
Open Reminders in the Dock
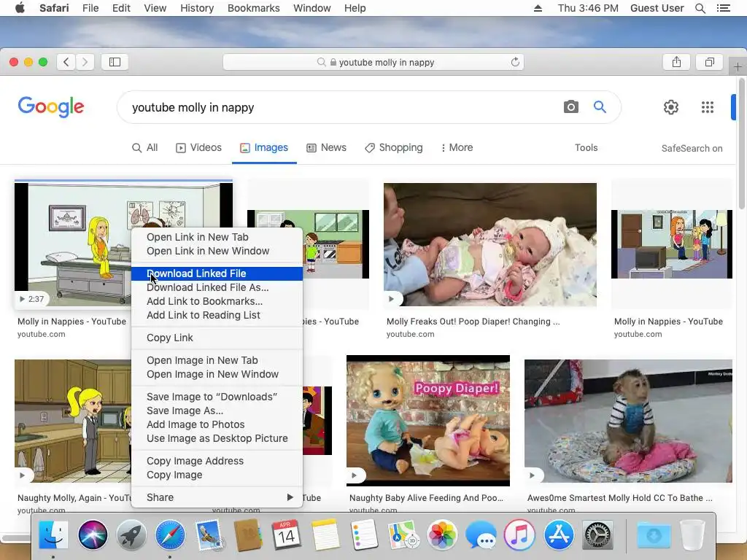coord(364,535)
